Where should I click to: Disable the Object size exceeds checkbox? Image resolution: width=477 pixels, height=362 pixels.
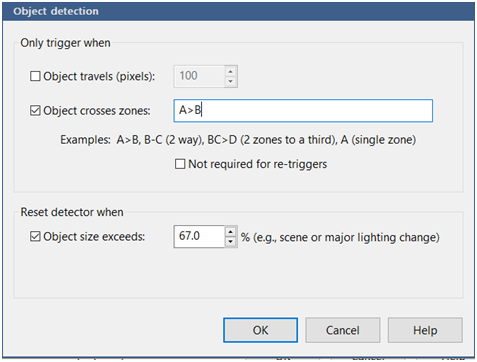pos(35,236)
